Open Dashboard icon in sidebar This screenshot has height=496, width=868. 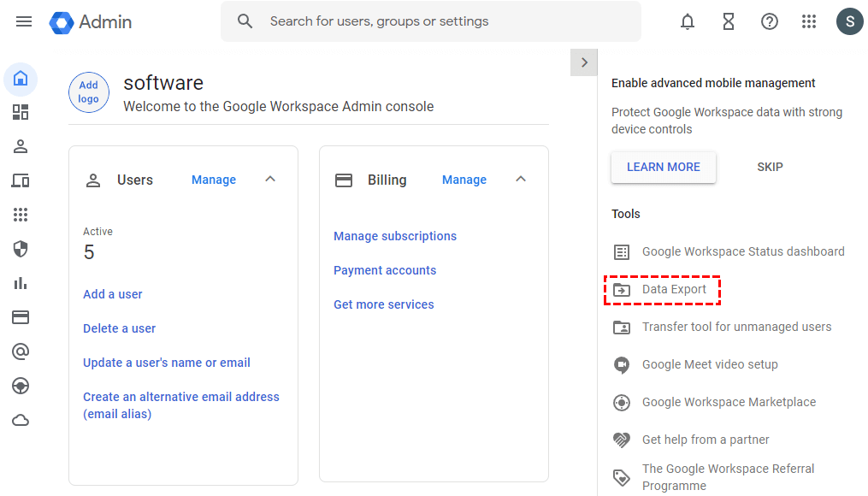pyautogui.click(x=21, y=112)
